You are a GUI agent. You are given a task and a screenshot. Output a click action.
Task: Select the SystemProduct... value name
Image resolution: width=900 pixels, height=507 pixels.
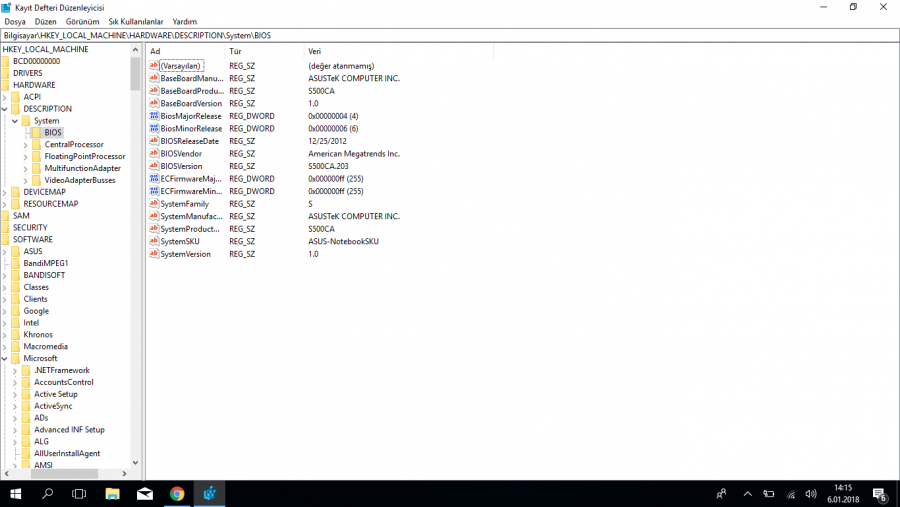tap(190, 229)
